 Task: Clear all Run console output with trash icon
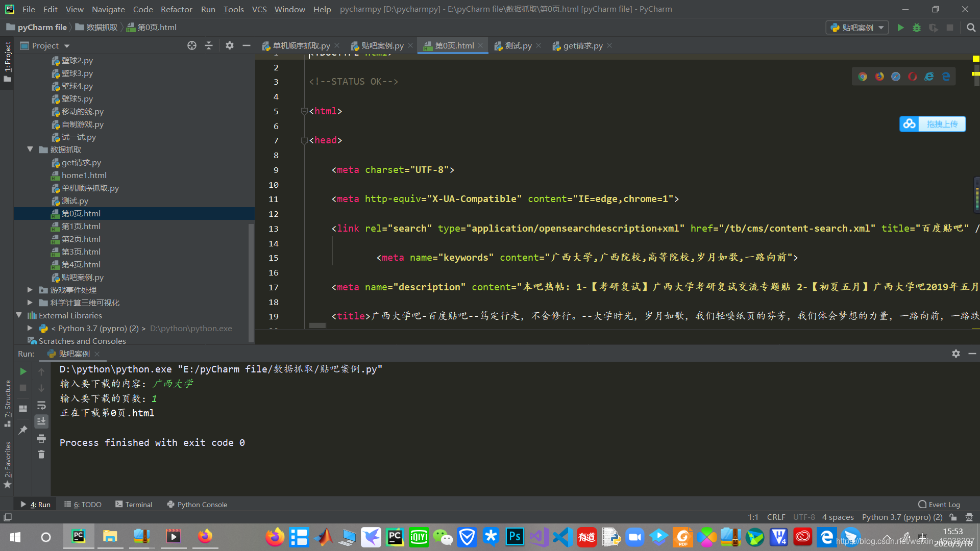pyautogui.click(x=41, y=454)
